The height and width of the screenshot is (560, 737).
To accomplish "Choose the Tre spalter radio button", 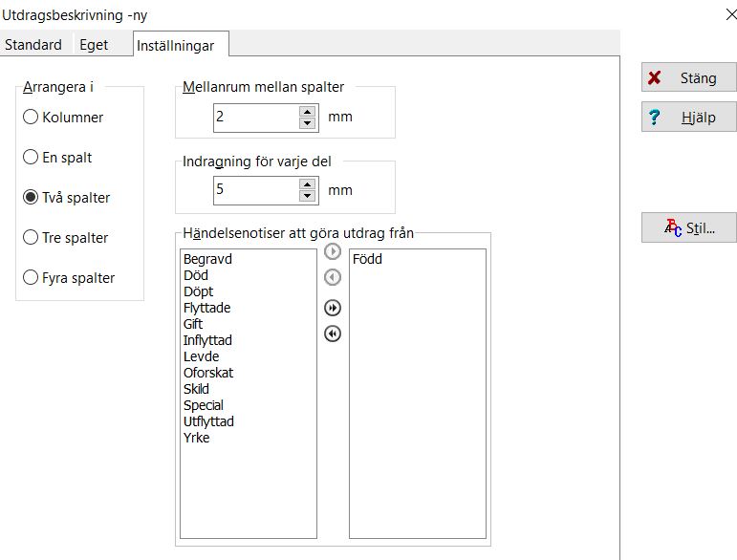I will [31, 237].
